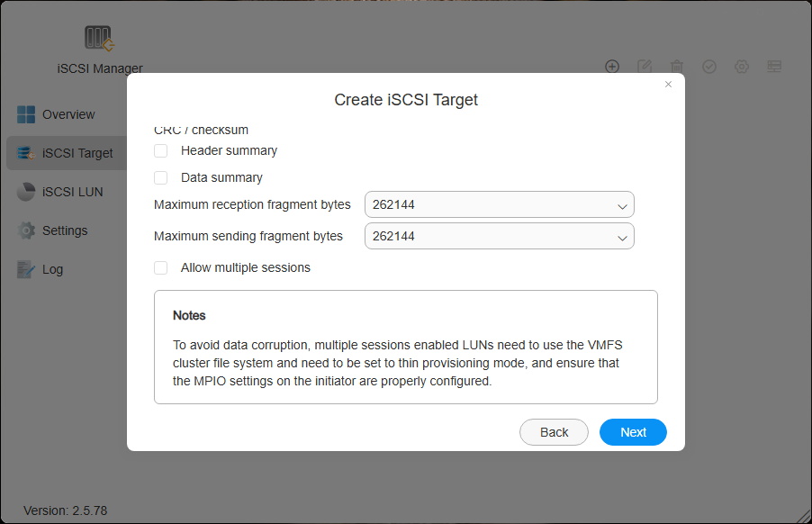812x524 pixels.
Task: Open the Overview sidebar section
Action: coord(68,114)
